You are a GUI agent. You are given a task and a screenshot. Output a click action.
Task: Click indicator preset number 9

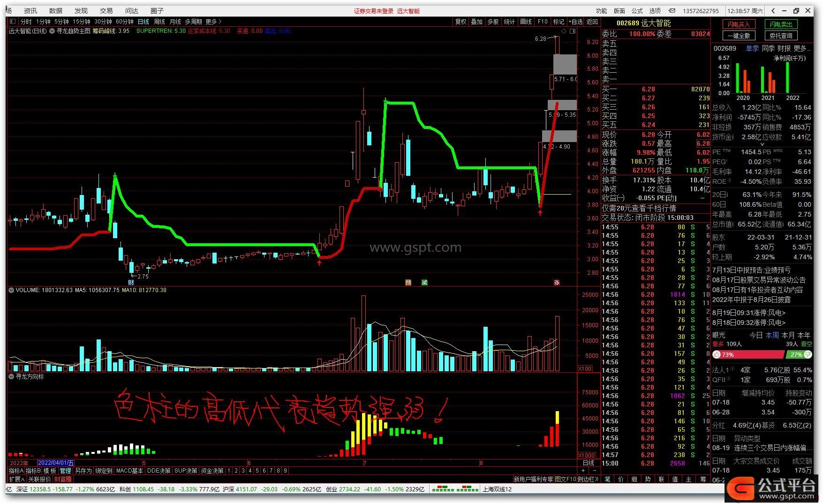pyautogui.click(x=285, y=471)
